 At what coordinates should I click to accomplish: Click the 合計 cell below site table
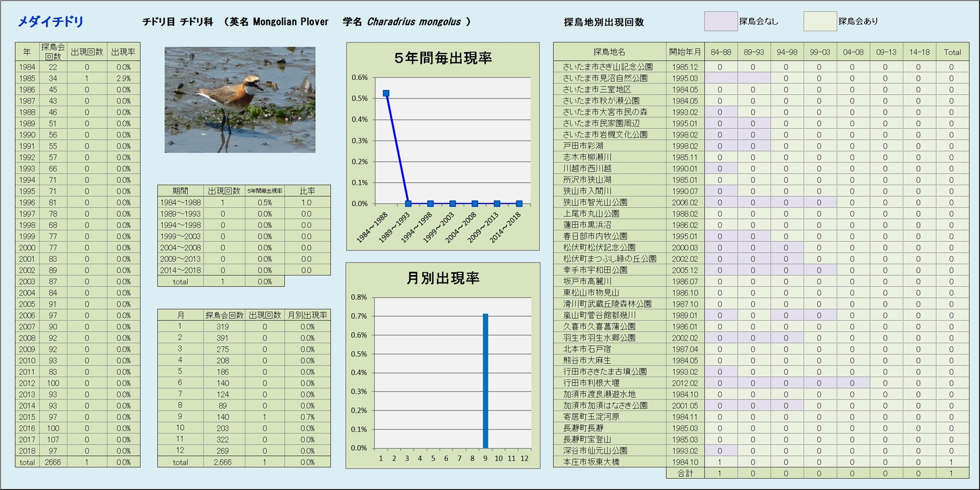click(x=684, y=474)
